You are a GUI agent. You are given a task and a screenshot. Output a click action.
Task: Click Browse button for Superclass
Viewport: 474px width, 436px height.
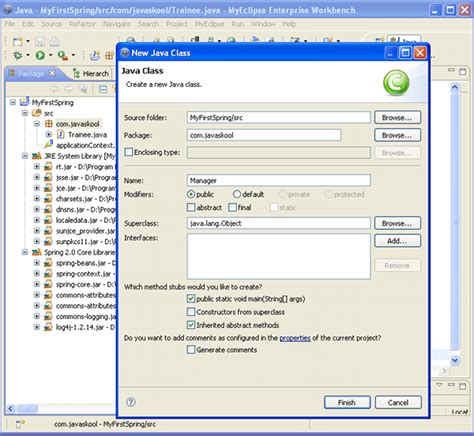click(x=397, y=223)
